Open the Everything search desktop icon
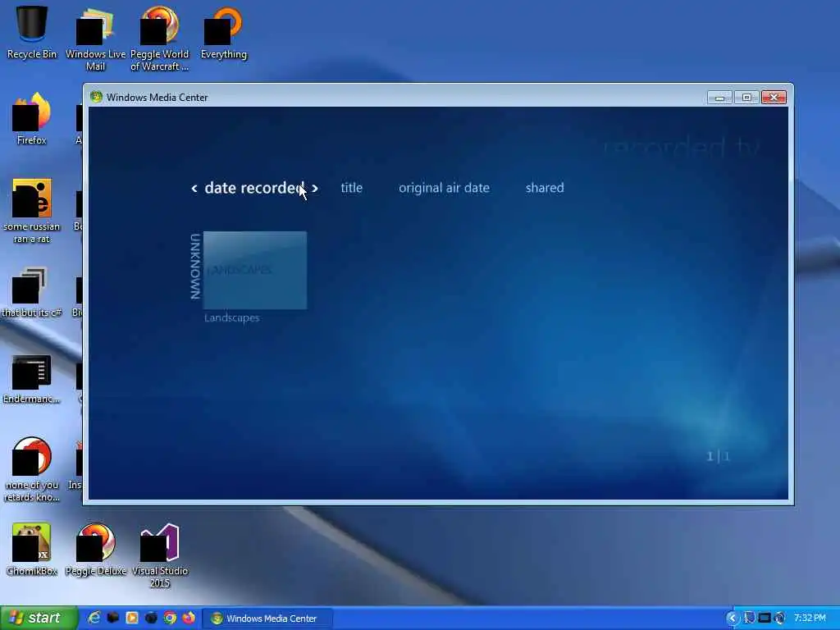The height and width of the screenshot is (630, 840). point(224,31)
